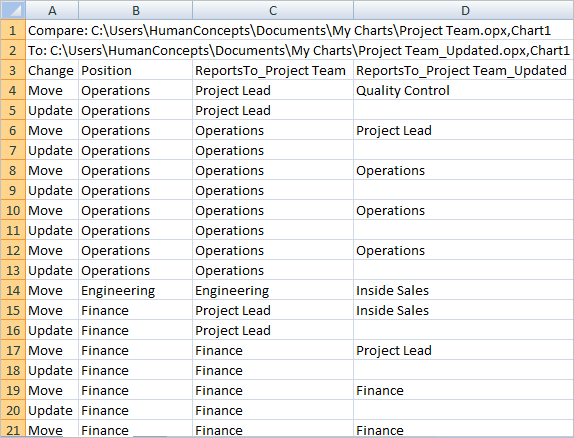Select row 3 header
574x438 pixels.
[13, 70]
